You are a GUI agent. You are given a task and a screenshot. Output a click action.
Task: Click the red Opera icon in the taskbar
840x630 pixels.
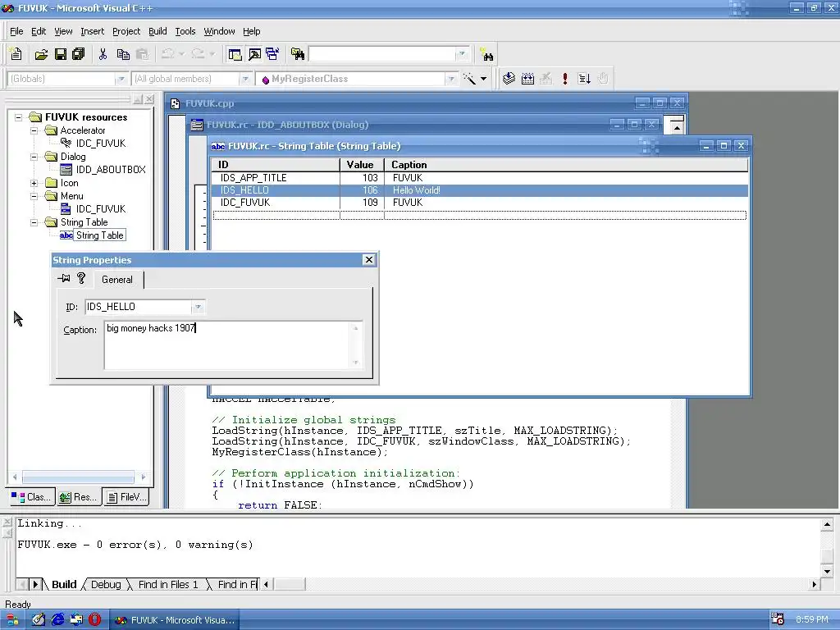coord(95,620)
